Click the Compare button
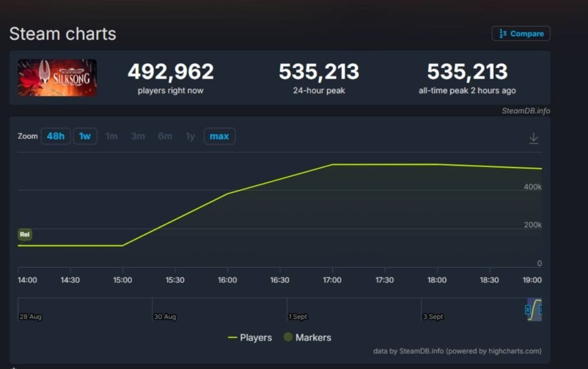The image size is (588, 369). point(521,34)
